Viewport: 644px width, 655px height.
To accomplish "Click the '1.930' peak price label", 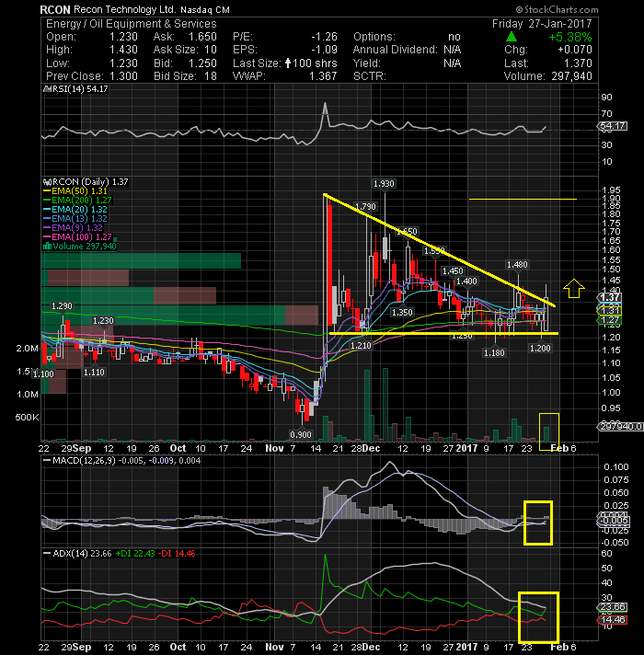I will tap(384, 184).
